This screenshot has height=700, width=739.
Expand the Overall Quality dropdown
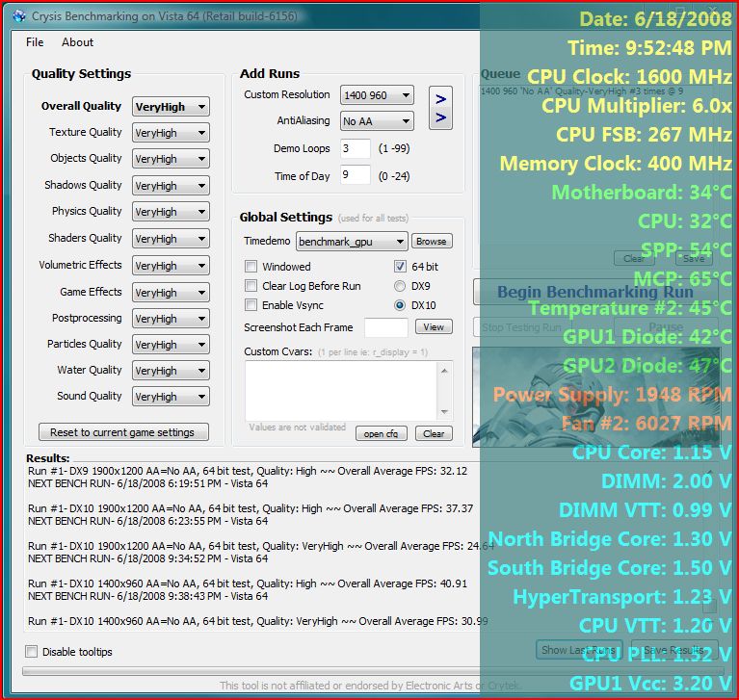[171, 107]
